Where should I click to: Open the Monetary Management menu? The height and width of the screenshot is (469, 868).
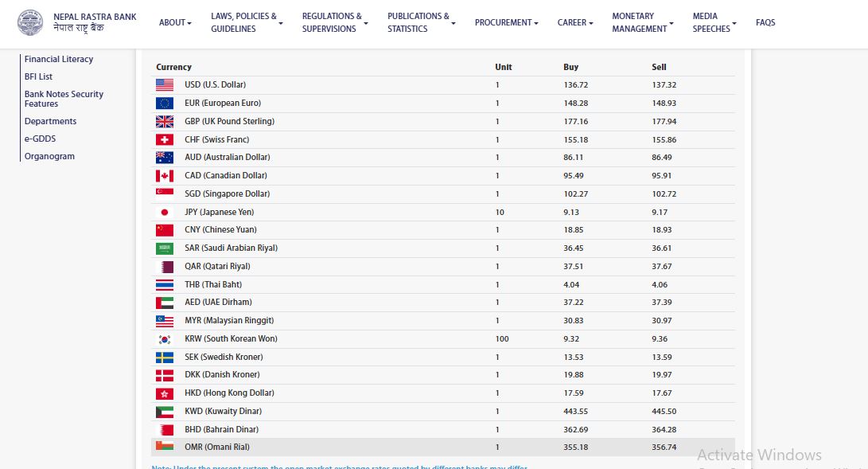tap(643, 22)
